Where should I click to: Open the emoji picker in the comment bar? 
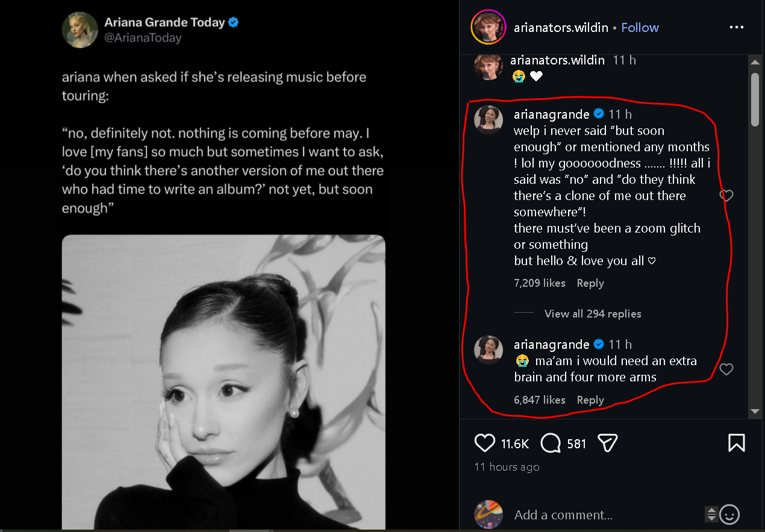tap(729, 515)
